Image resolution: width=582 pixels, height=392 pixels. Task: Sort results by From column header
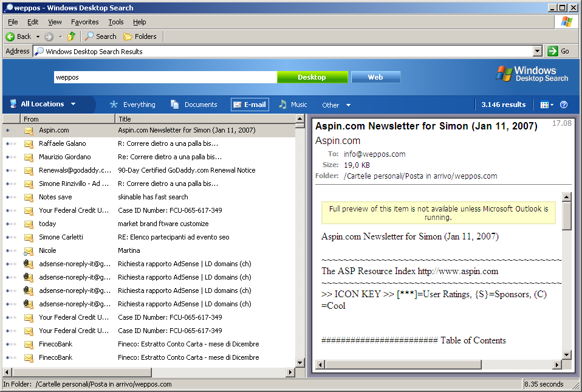pyautogui.click(x=67, y=119)
